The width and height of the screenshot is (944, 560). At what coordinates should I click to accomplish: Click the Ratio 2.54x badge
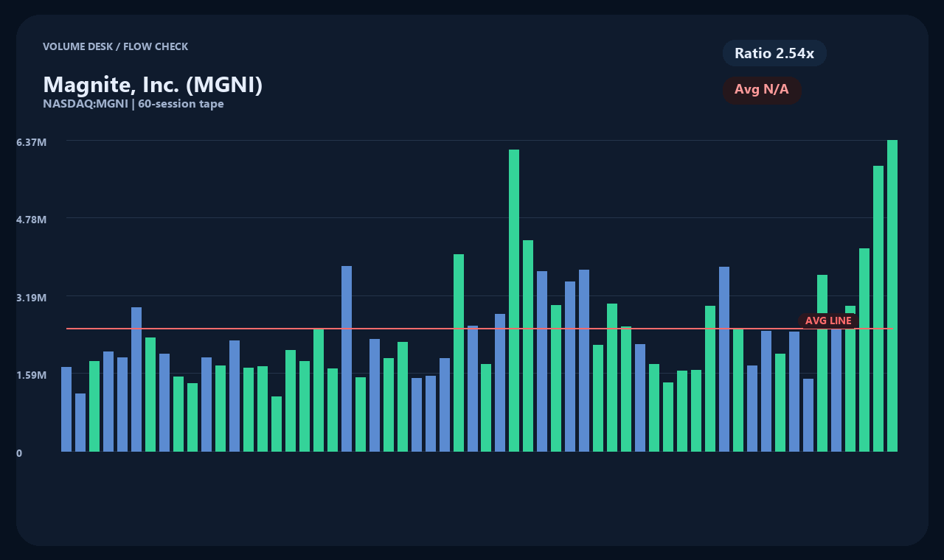point(774,53)
